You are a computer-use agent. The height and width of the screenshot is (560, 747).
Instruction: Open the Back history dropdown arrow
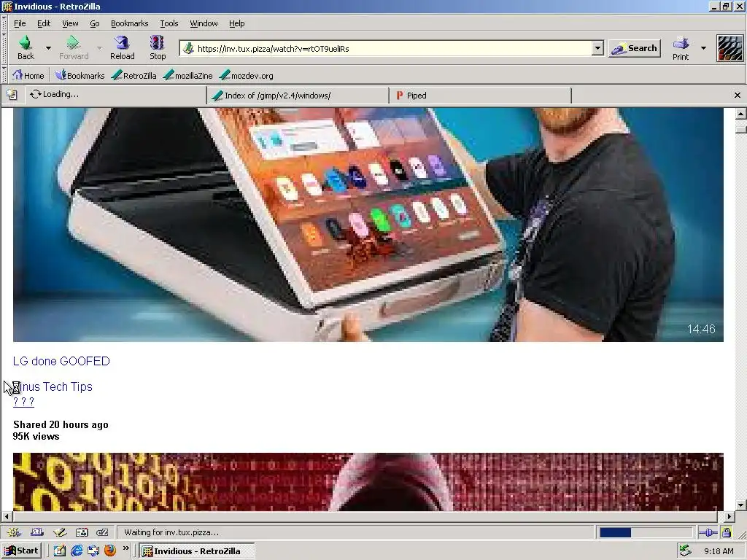[x=48, y=48]
